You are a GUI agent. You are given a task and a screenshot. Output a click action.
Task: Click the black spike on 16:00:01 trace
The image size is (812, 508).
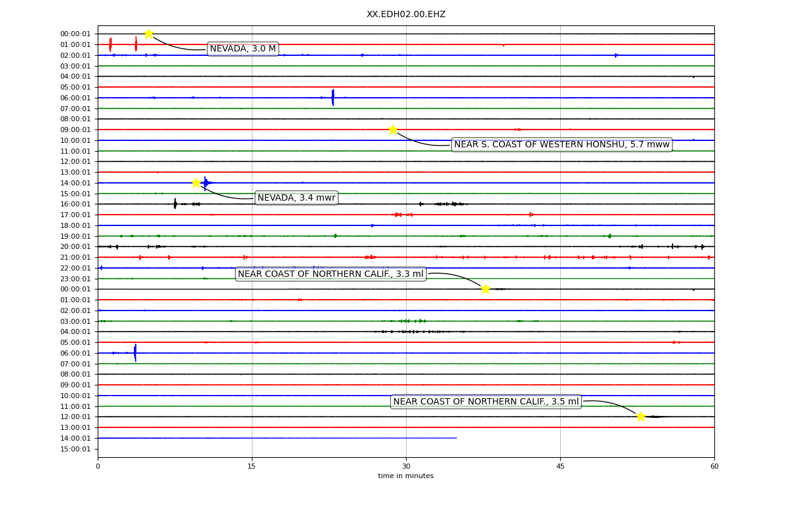pyautogui.click(x=175, y=204)
